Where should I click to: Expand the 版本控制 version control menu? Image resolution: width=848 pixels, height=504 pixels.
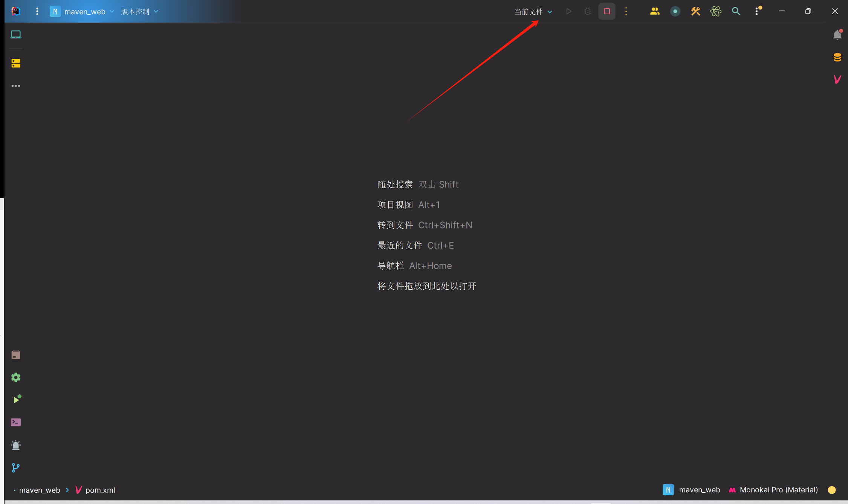pyautogui.click(x=139, y=12)
